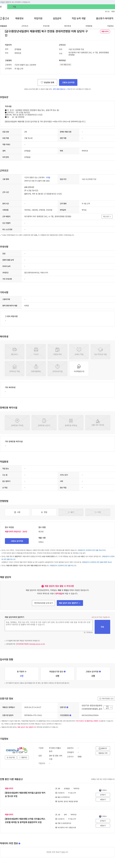Screen dimensions: 115x868
Task: Open the 취업지원 top menu
Action: click(x=38, y=19)
